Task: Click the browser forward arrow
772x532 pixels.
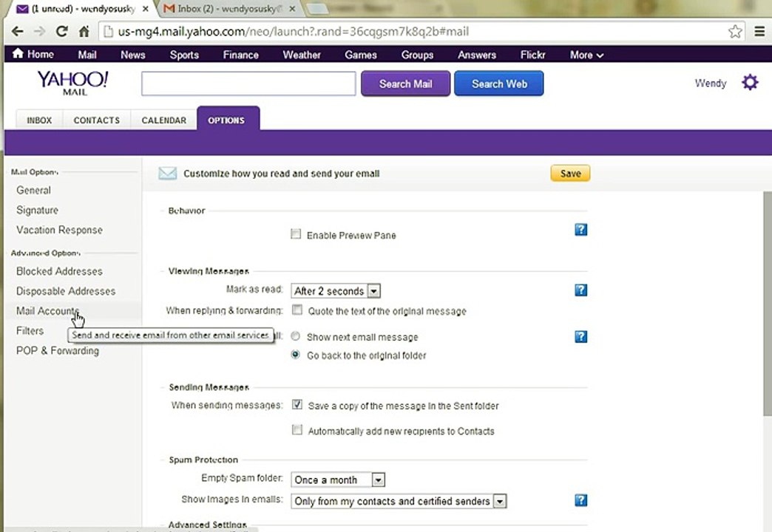Action: point(39,32)
